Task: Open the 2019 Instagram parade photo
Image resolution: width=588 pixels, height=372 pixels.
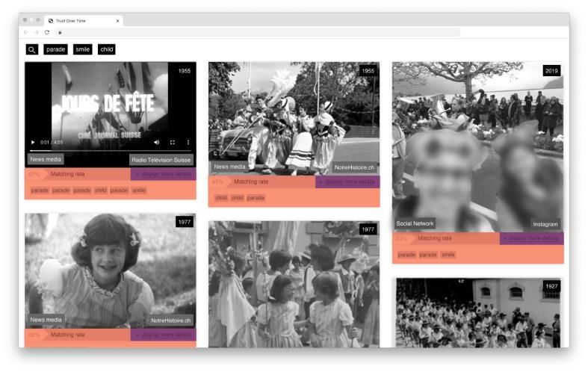Action: point(477,146)
